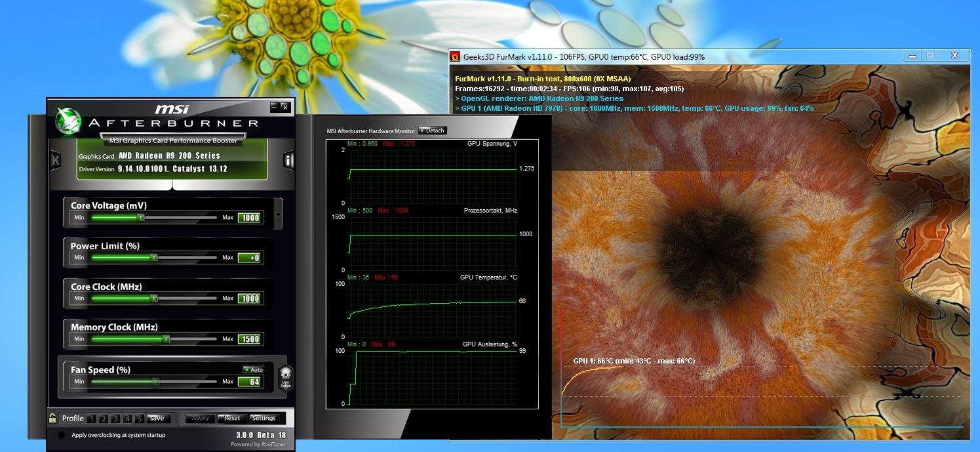The image size is (980, 452).
Task: Click the Core Clock (MHz) label
Action: click(x=106, y=287)
